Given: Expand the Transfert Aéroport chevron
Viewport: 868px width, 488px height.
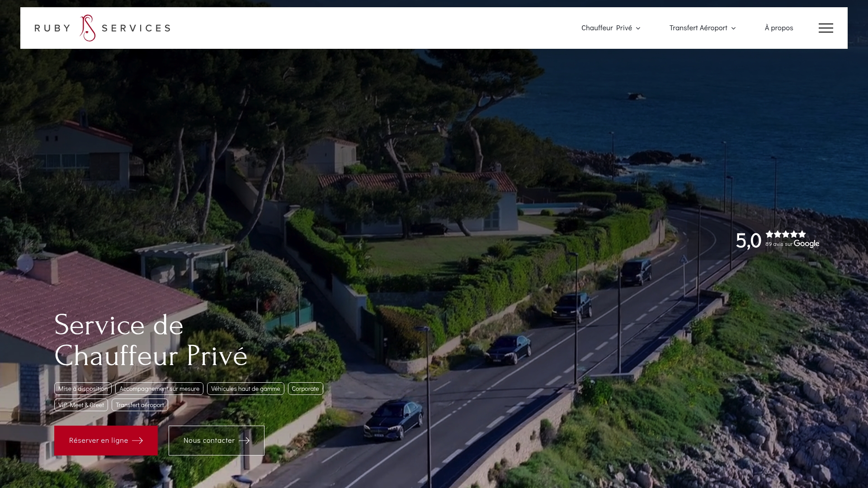Looking at the screenshot, I should point(733,28).
